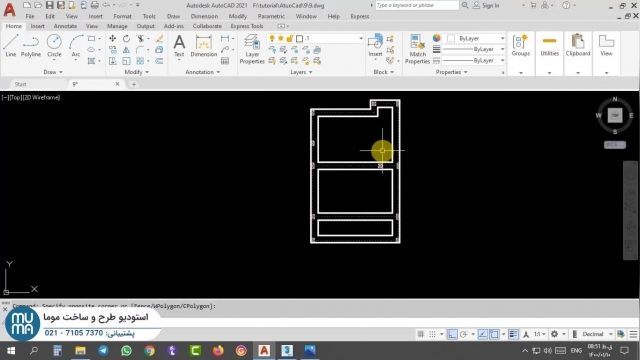Toggle layer on/off lightbulb icon
Image resolution: width=640 pixels, height=360 pixels.
pos(272,38)
